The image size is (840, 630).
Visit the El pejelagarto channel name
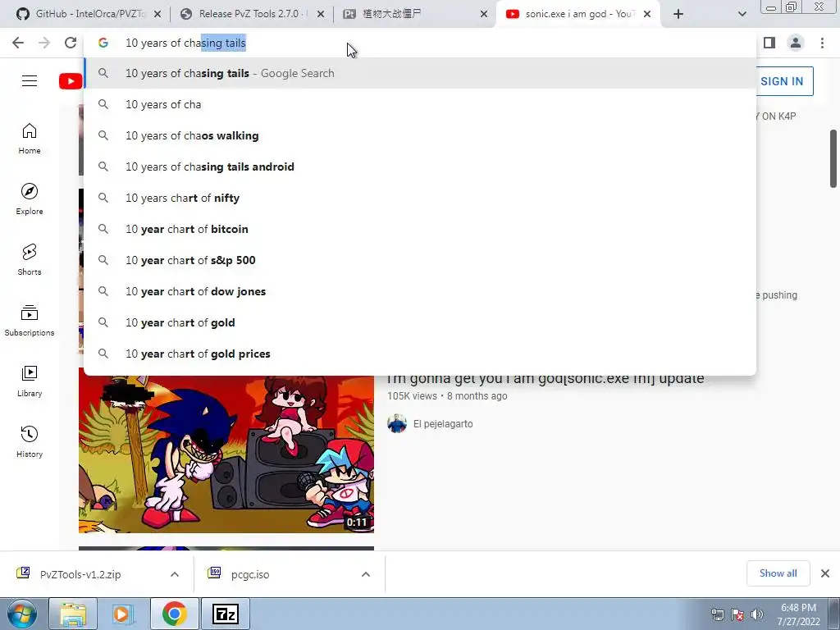tap(443, 424)
